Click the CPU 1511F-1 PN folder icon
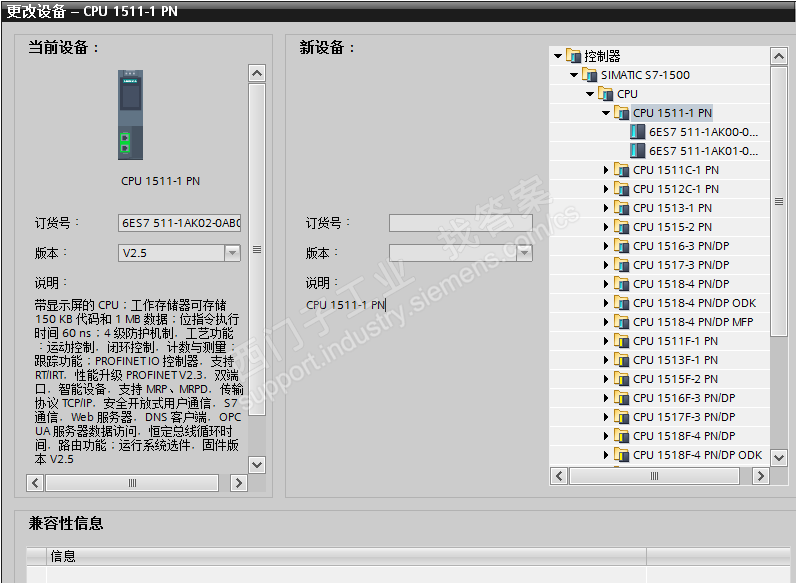This screenshot has height=583, width=796. coord(622,341)
